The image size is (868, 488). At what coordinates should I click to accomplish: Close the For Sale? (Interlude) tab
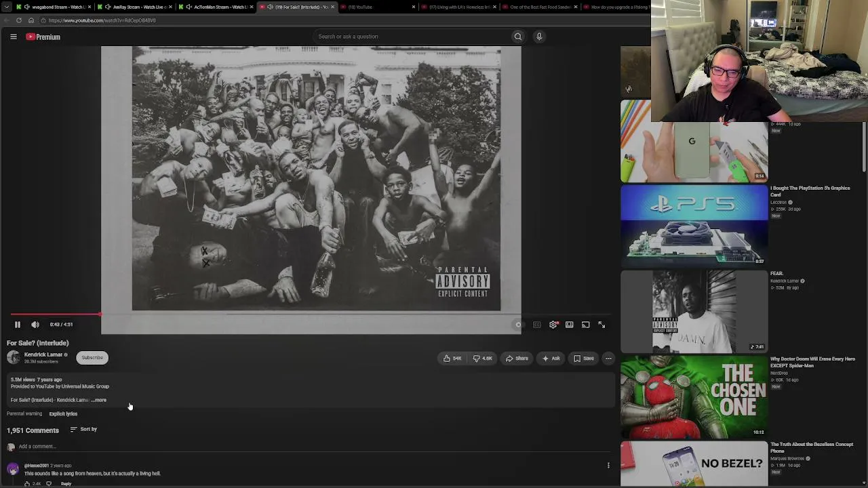click(x=332, y=7)
